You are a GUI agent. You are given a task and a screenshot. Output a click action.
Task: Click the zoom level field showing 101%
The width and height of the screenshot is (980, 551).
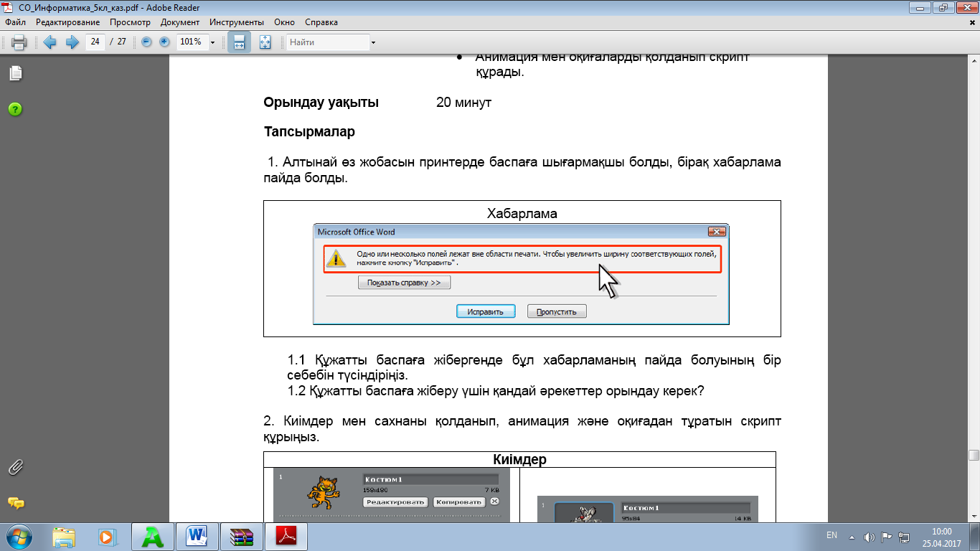tap(191, 42)
